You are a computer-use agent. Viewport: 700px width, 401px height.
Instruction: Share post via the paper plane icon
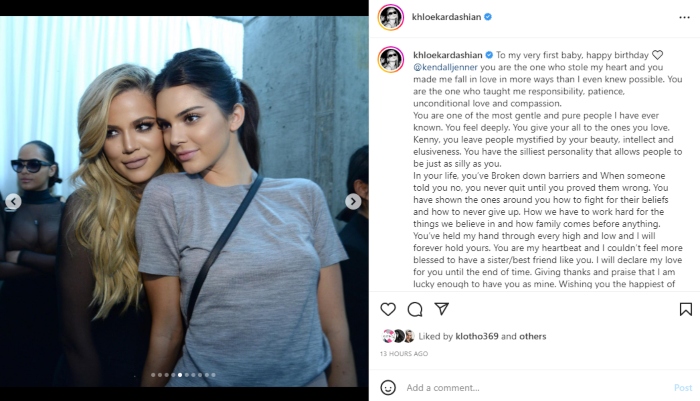pos(442,309)
